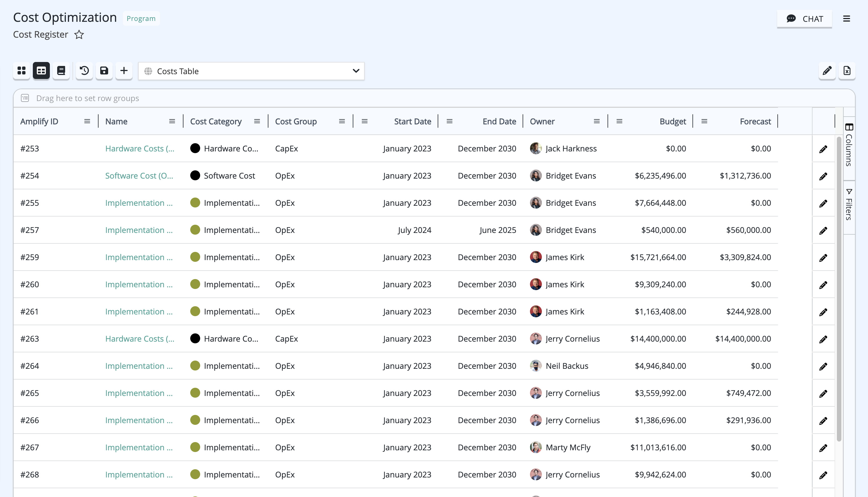Open the hamburger menu at top right
868x497 pixels.
click(846, 19)
